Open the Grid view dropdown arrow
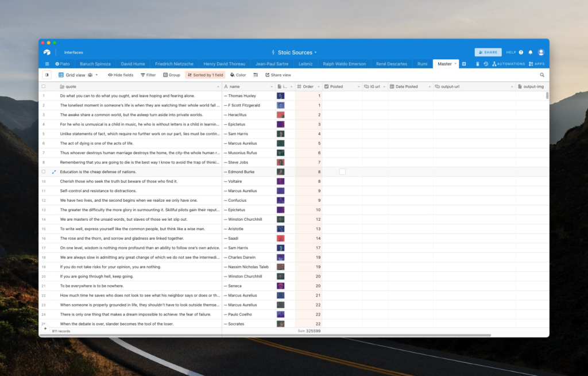 tap(96, 75)
